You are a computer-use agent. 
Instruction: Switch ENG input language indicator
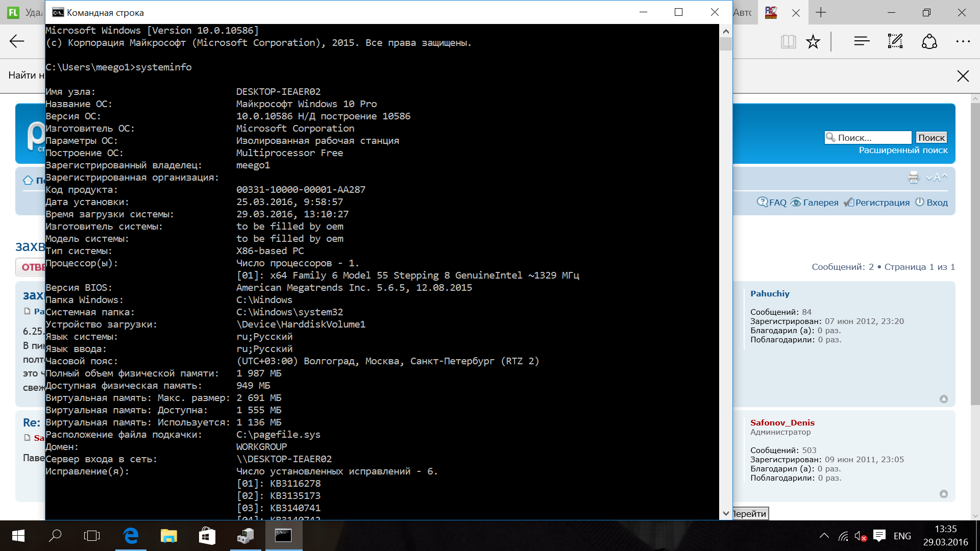902,536
